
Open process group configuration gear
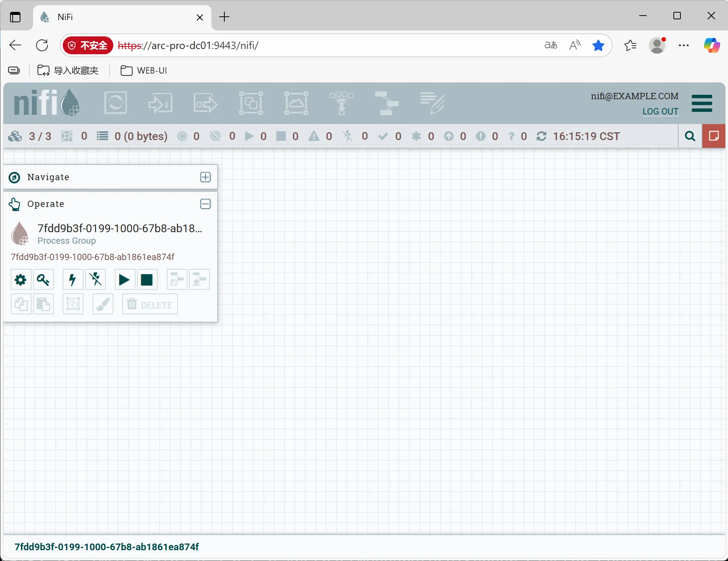[x=21, y=280]
